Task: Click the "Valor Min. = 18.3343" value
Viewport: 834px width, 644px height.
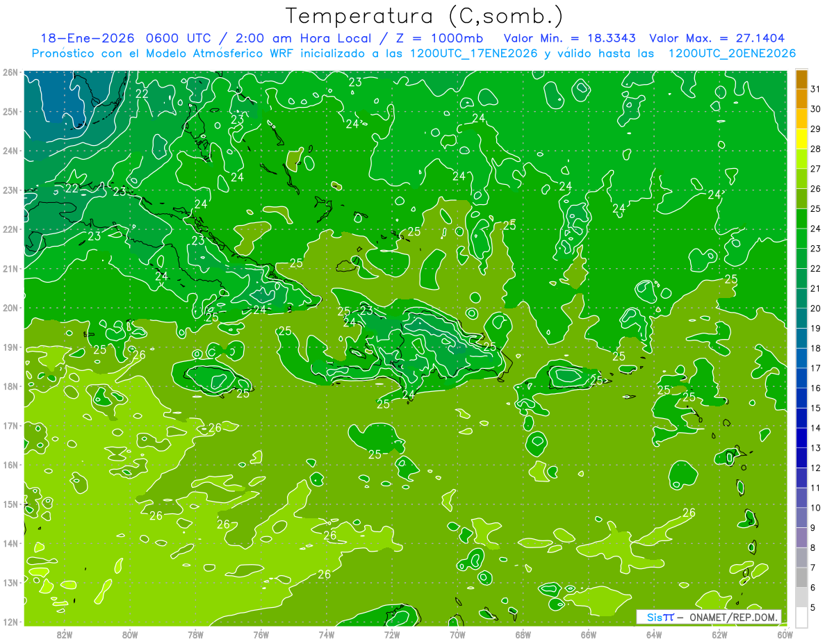Action: point(571,38)
